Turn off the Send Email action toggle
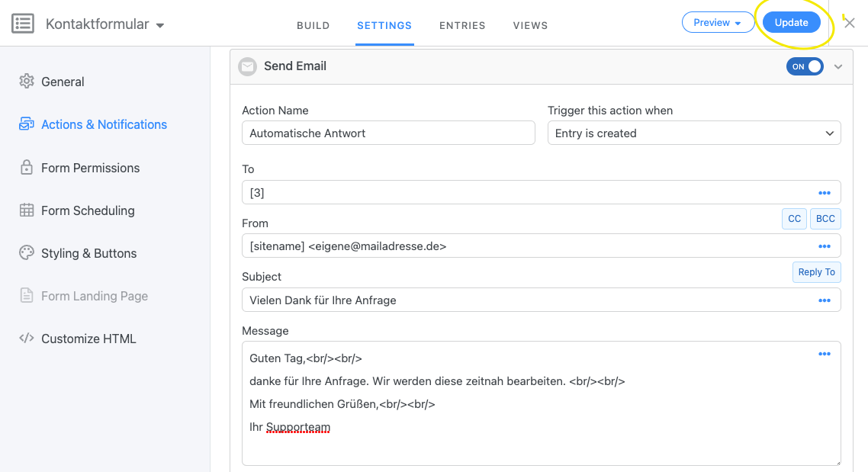This screenshot has height=472, width=868. 805,66
